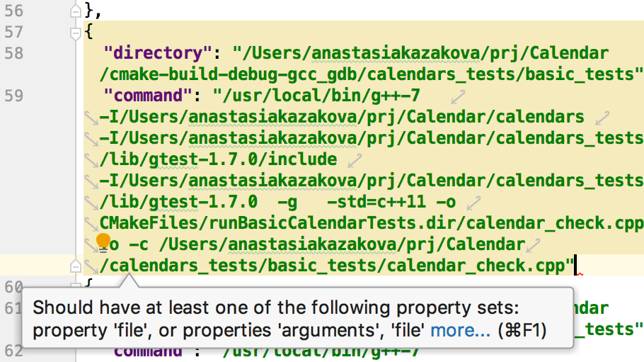
Task: Click soft-wrap arrow after gtest-1.7.0/include
Action: pos(354,160)
